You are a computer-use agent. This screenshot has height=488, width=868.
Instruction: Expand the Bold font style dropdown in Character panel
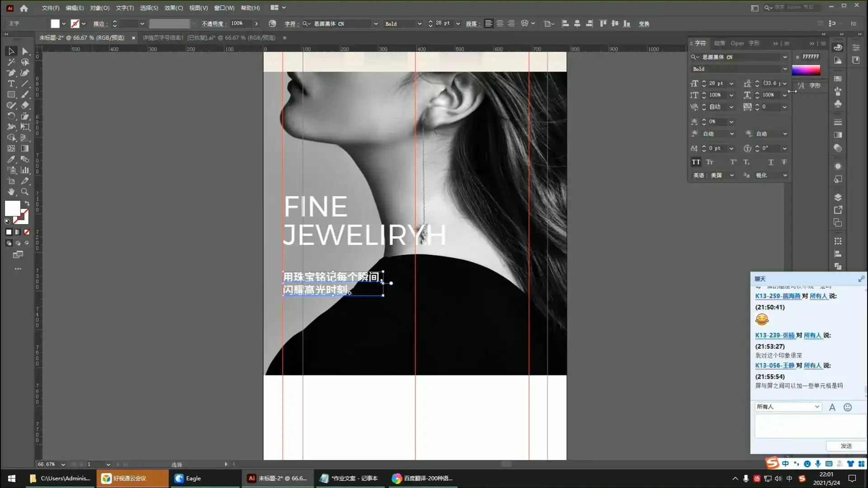[x=785, y=69]
